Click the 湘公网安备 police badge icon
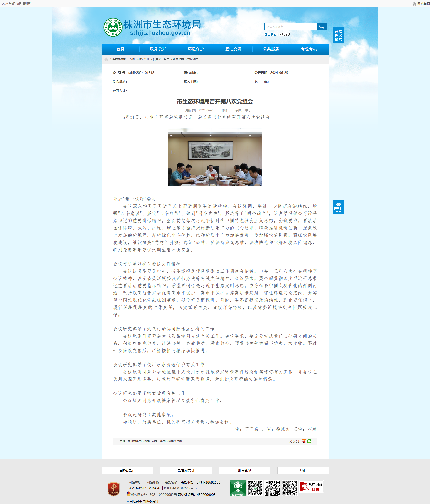This screenshot has height=504, width=430. tap(128, 494)
